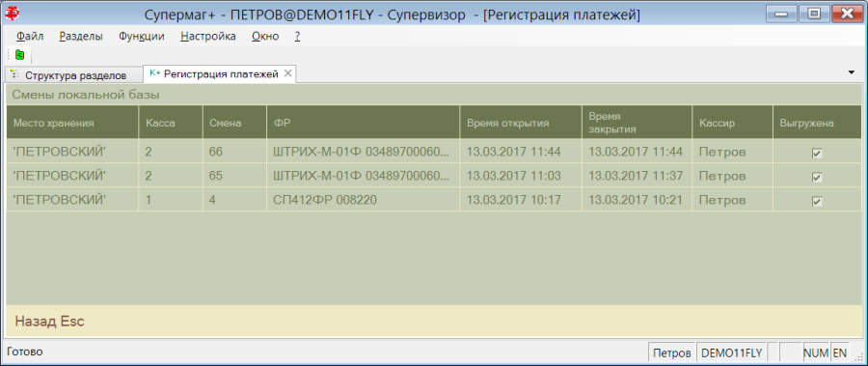Image resolution: width=868 pixels, height=366 pixels.
Task: Click DEMO11FLY in the status bar
Action: (731, 352)
